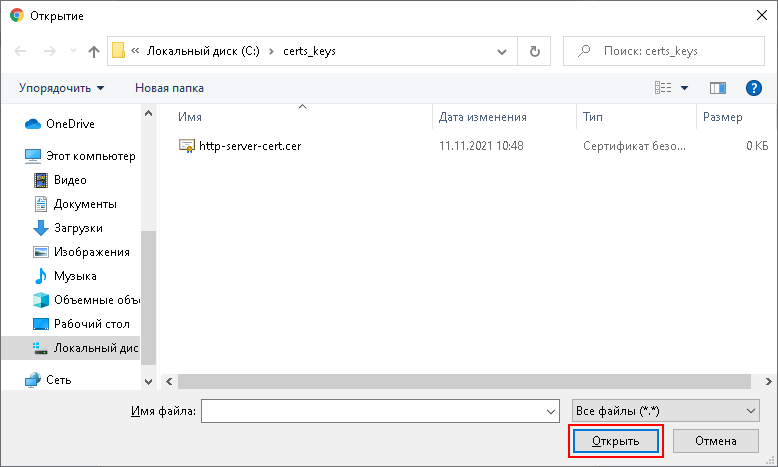Click the Загрузки blue arrow icon

[x=41, y=228]
